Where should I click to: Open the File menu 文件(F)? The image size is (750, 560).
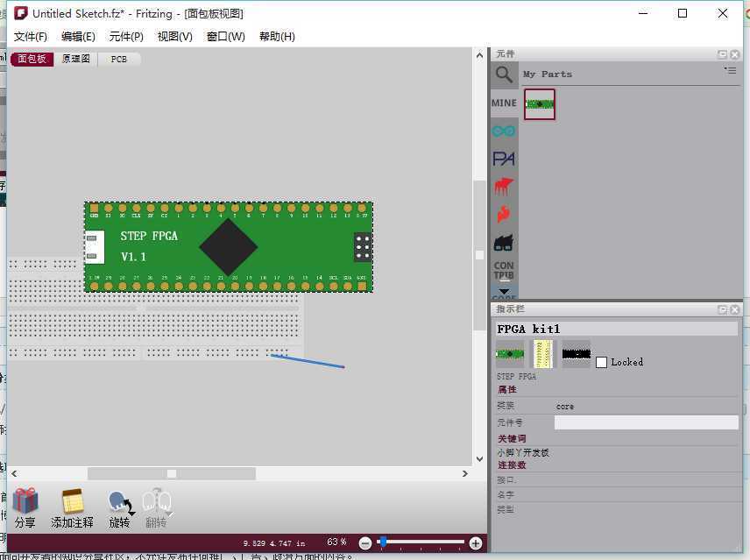point(31,36)
